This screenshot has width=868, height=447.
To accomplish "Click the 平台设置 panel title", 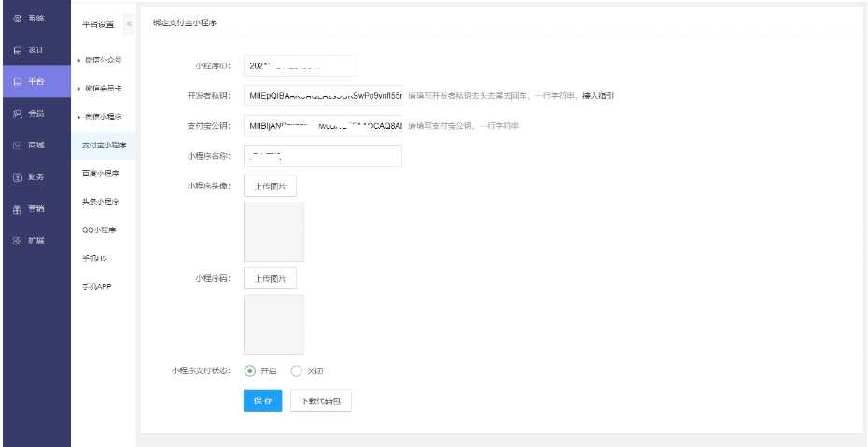I will click(x=98, y=24).
